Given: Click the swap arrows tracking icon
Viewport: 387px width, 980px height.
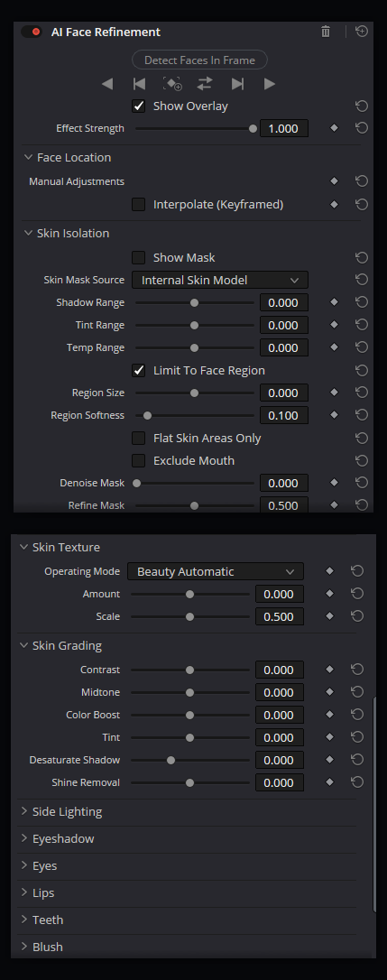Looking at the screenshot, I should [205, 84].
